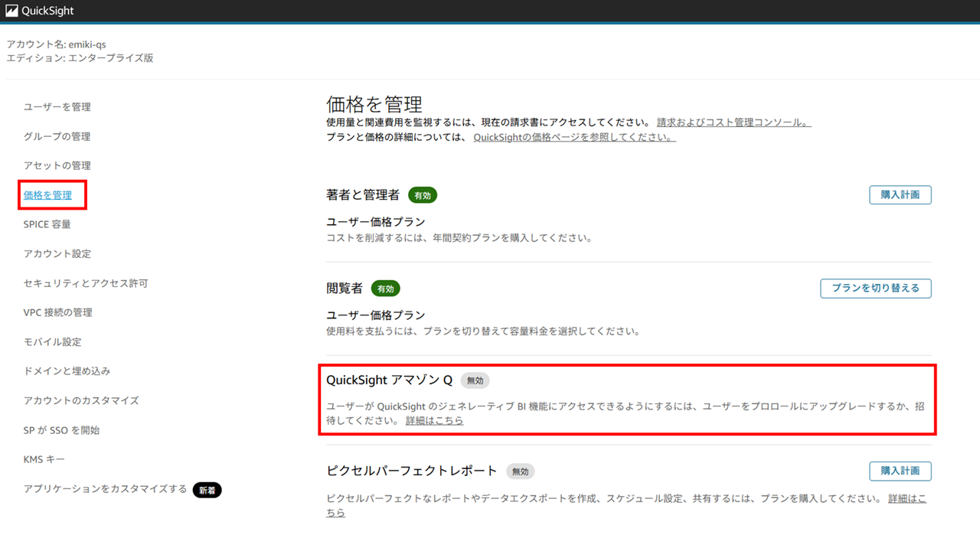Screen dimensions: 980x535
Task: Click the アカウント名: emiki-qs text
Action: pos(56,44)
